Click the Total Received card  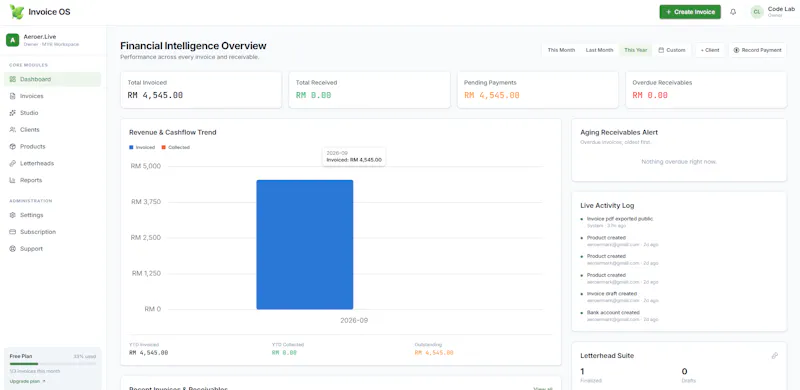pyautogui.click(x=369, y=90)
